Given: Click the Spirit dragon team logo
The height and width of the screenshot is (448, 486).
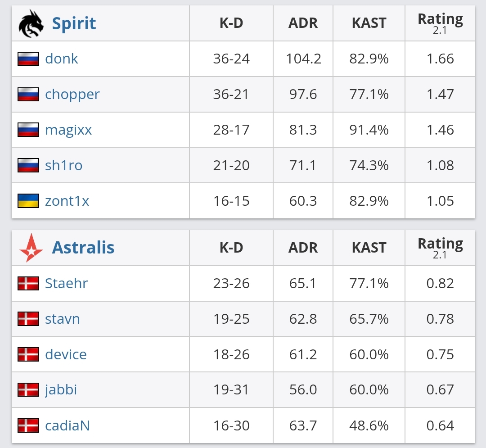Looking at the screenshot, I should pyautogui.click(x=31, y=23).
